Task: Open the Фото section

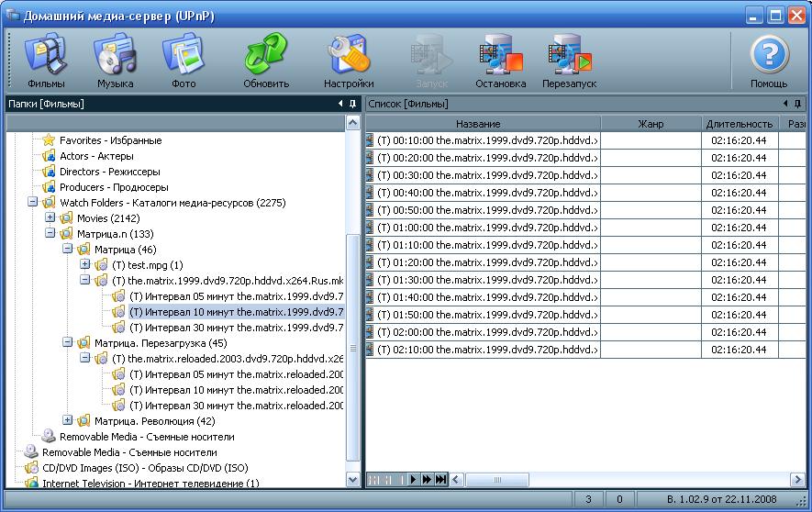Action: (184, 61)
